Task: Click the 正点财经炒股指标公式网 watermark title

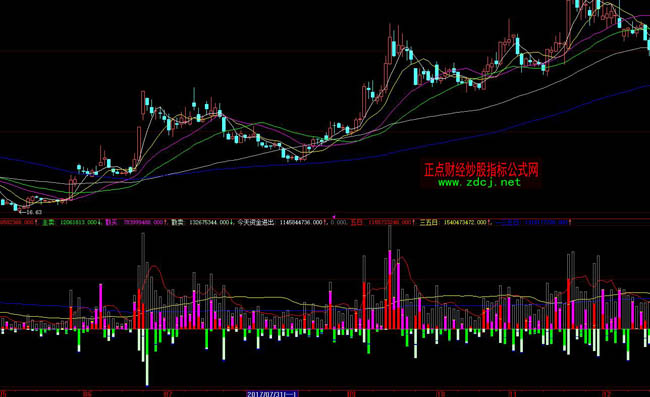Action: [481, 169]
